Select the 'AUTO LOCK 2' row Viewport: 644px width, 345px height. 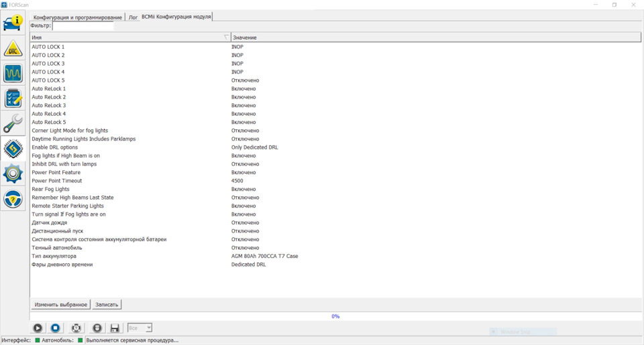pos(335,55)
